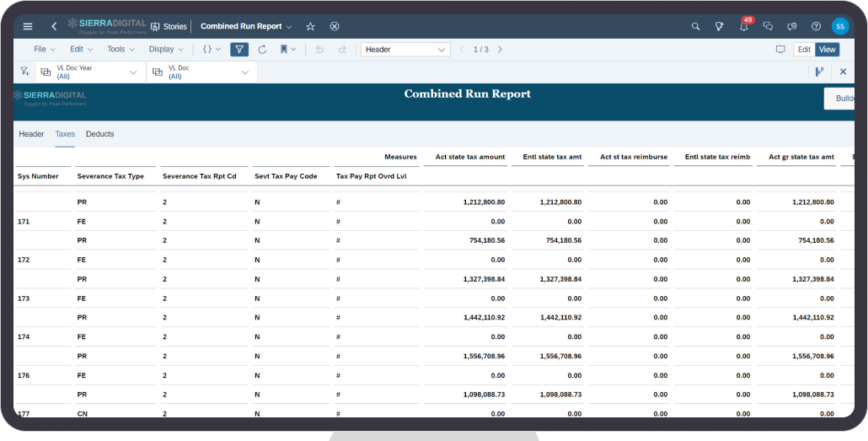Viewport: 868px width, 441px height.
Task: Close the filter bar with X
Action: click(843, 72)
